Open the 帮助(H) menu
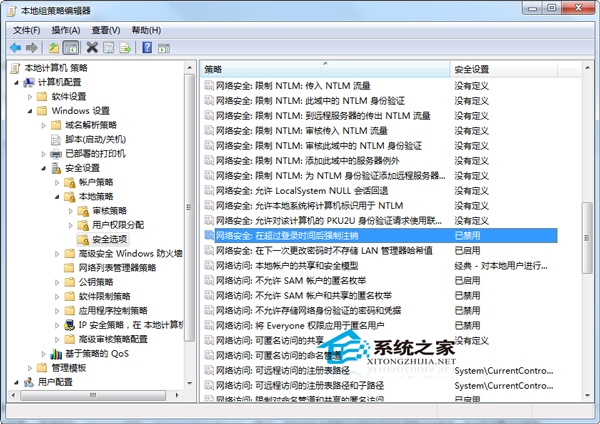This screenshot has width=600, height=424. [146, 30]
